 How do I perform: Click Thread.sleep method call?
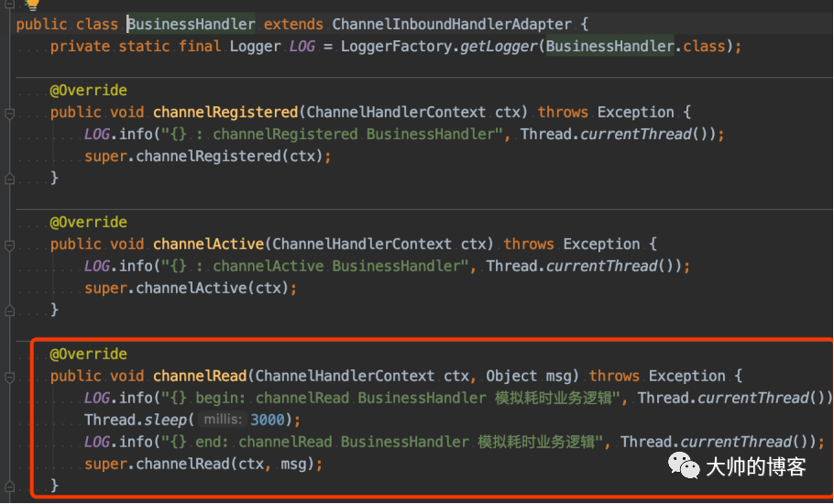pyautogui.click(x=134, y=420)
